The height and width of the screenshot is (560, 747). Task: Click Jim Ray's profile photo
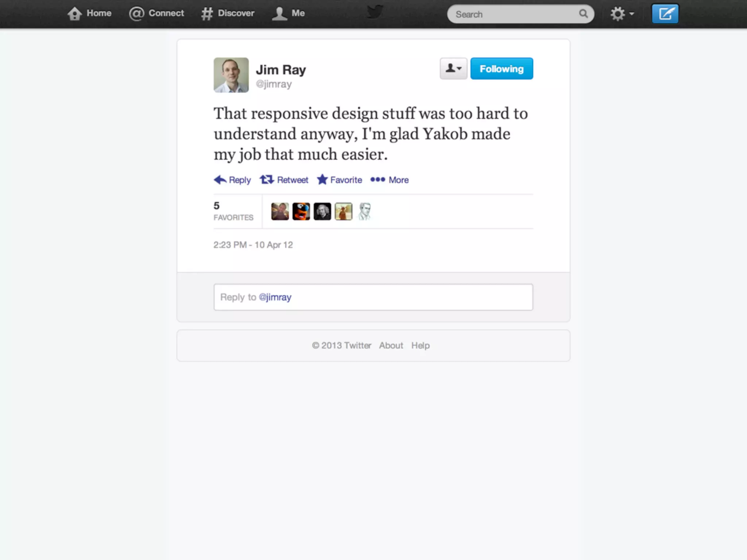click(x=231, y=75)
